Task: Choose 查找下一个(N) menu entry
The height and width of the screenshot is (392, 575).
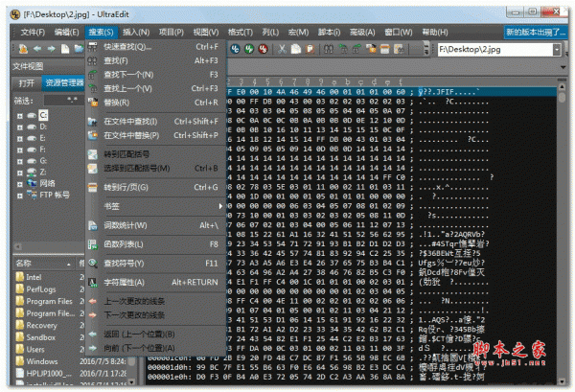Action: click(156, 75)
